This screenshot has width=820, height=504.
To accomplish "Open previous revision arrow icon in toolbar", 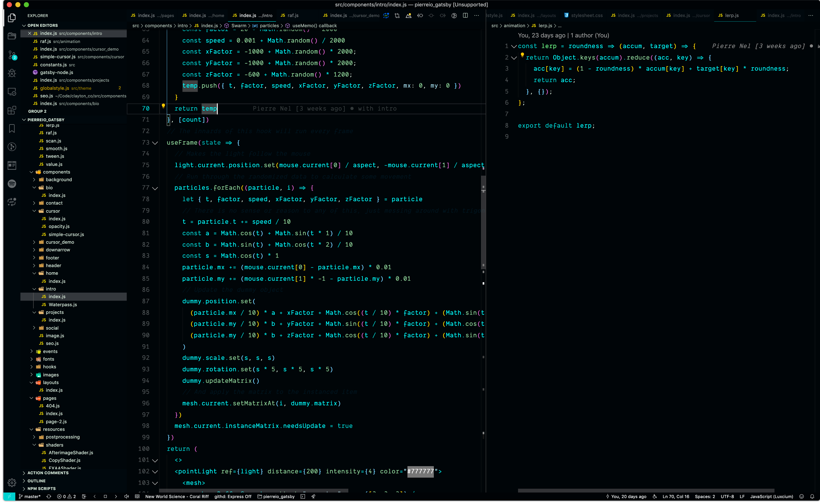I will (x=420, y=15).
